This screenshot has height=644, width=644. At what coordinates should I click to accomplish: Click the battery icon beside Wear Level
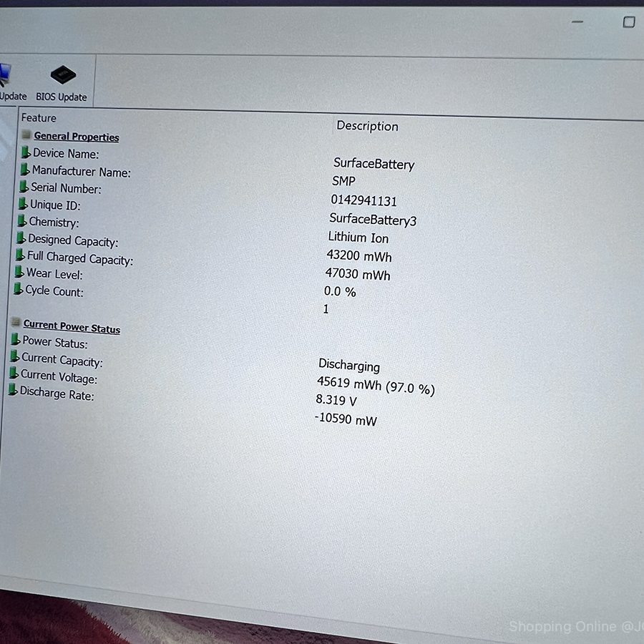coord(19,272)
